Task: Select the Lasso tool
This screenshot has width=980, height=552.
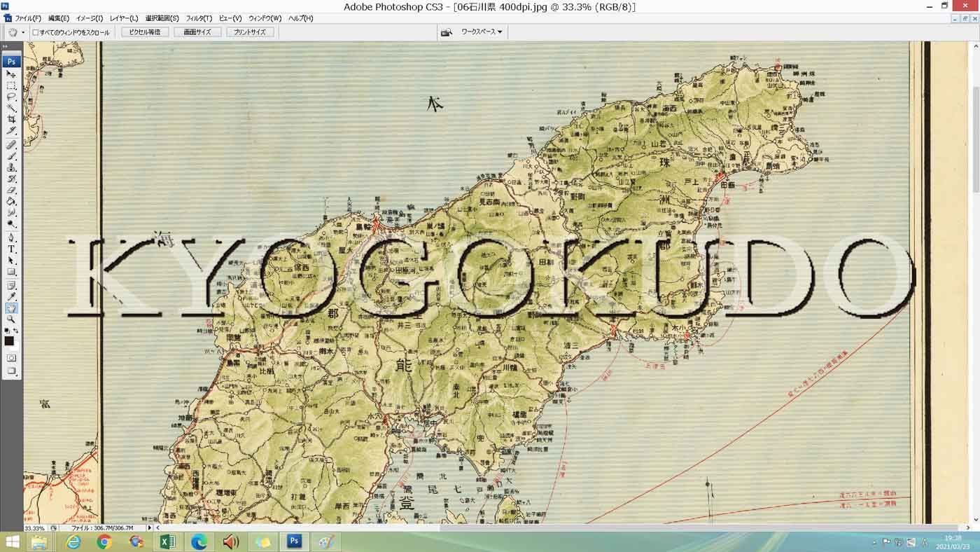Action: click(11, 97)
